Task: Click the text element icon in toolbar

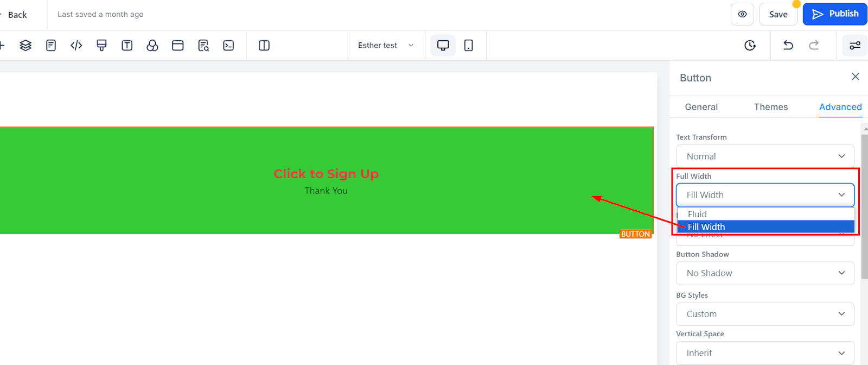Action: tap(127, 46)
